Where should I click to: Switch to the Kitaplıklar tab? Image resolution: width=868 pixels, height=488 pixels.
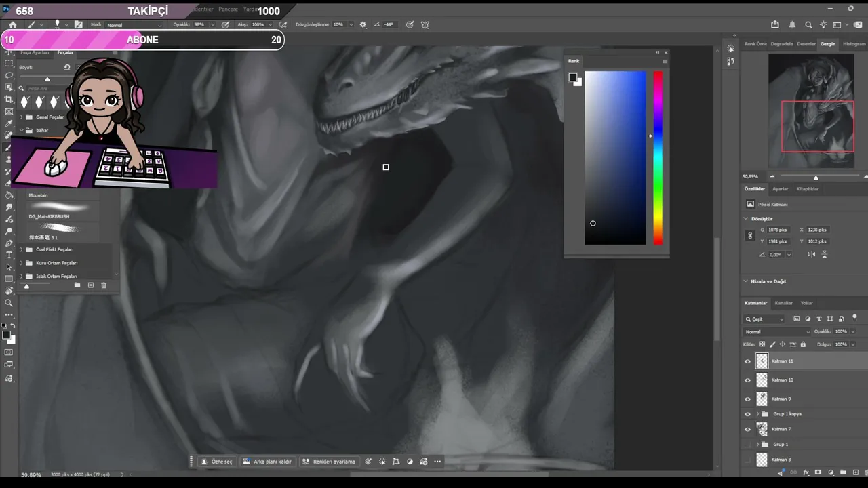pos(808,189)
